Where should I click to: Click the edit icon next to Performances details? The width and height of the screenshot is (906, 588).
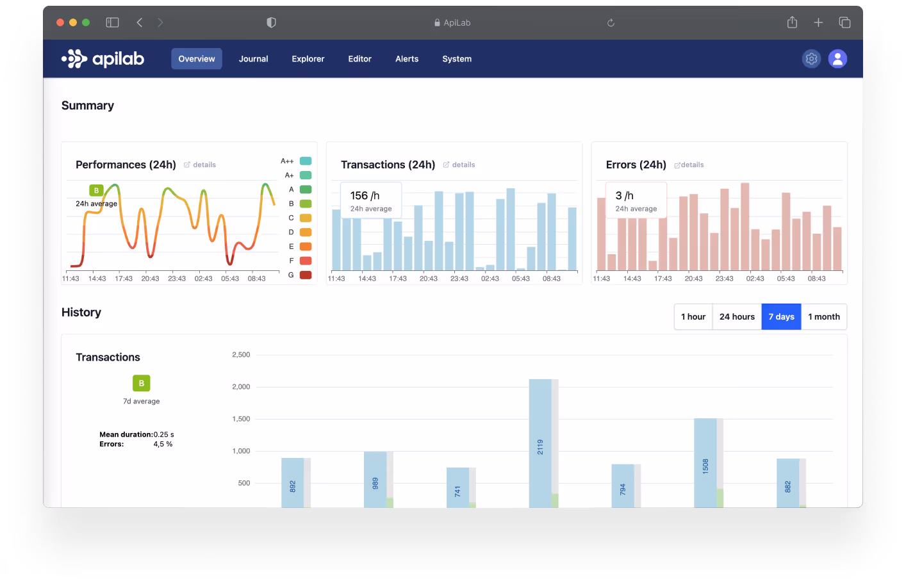[186, 164]
